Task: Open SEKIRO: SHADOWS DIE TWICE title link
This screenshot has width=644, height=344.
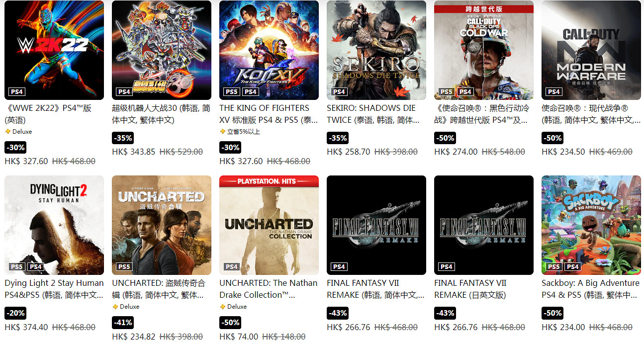Action: [x=372, y=114]
